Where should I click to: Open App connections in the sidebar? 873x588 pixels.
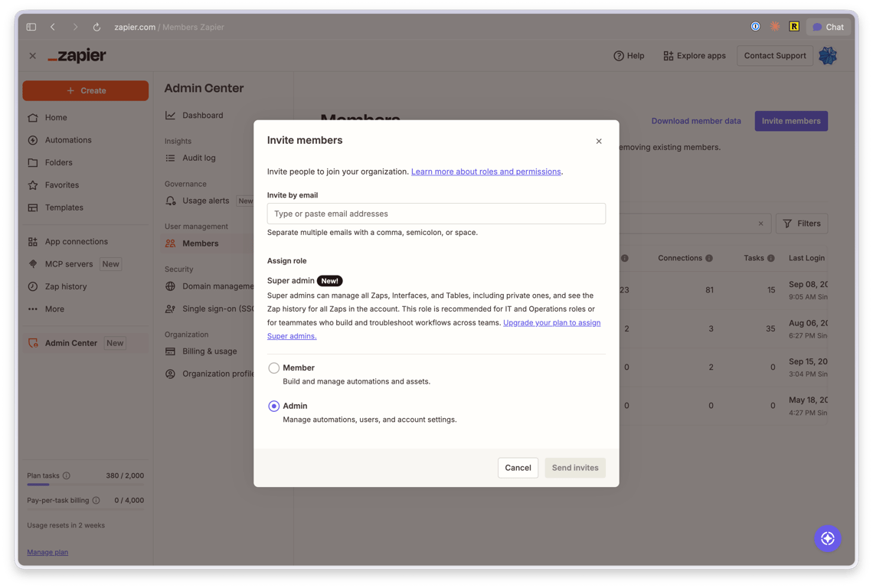point(77,242)
